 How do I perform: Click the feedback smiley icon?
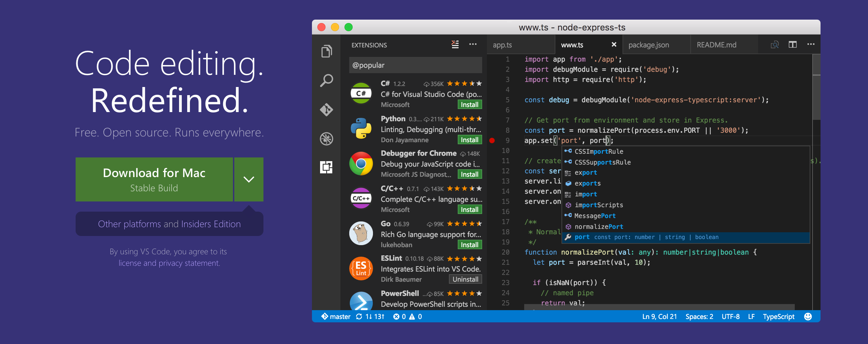click(x=808, y=317)
